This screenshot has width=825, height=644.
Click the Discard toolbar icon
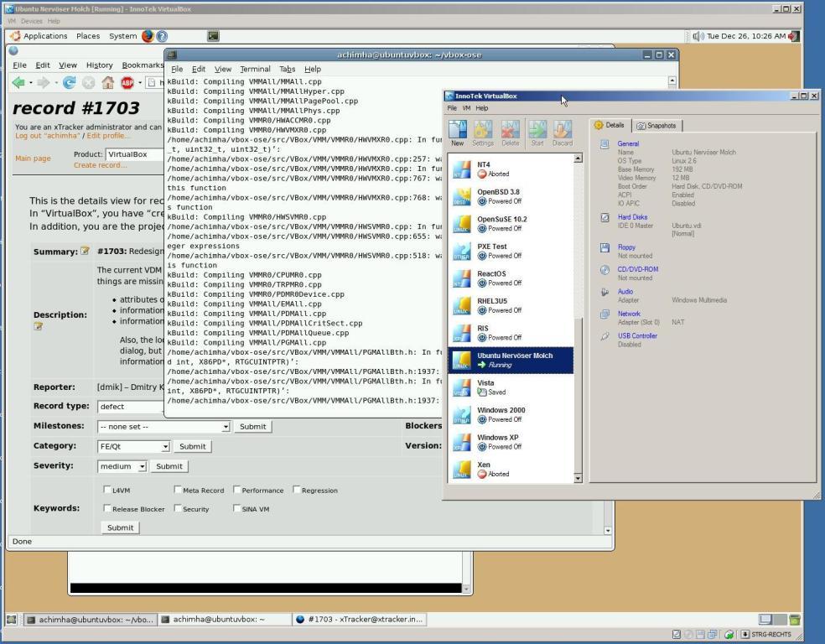click(x=562, y=132)
